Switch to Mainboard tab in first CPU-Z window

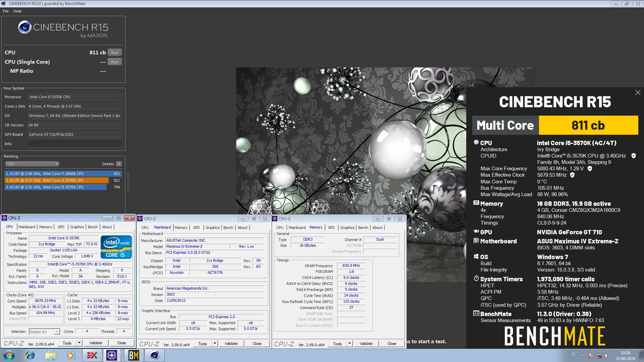point(27,227)
